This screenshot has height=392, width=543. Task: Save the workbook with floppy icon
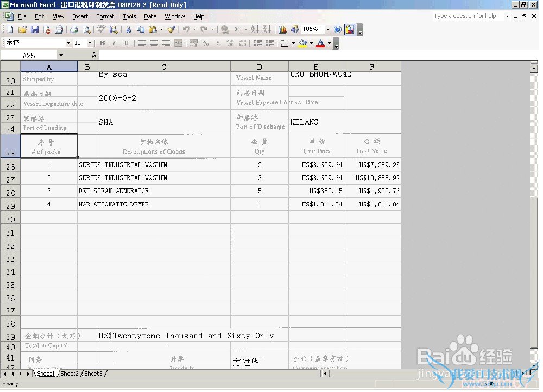35,29
